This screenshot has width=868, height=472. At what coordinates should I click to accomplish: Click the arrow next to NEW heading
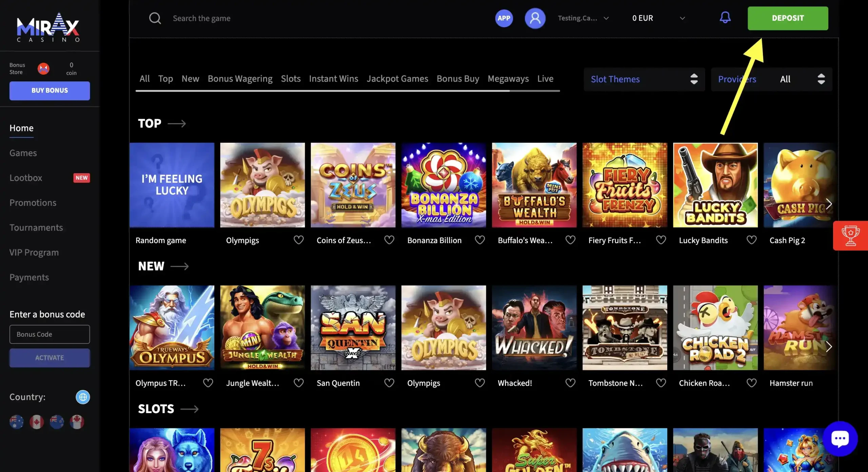tap(179, 266)
